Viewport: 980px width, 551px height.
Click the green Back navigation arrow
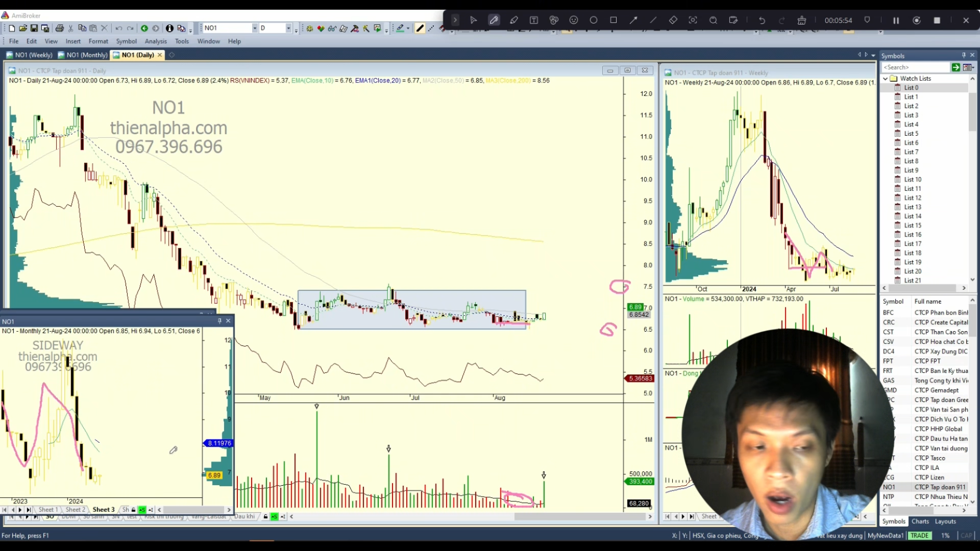tap(144, 28)
